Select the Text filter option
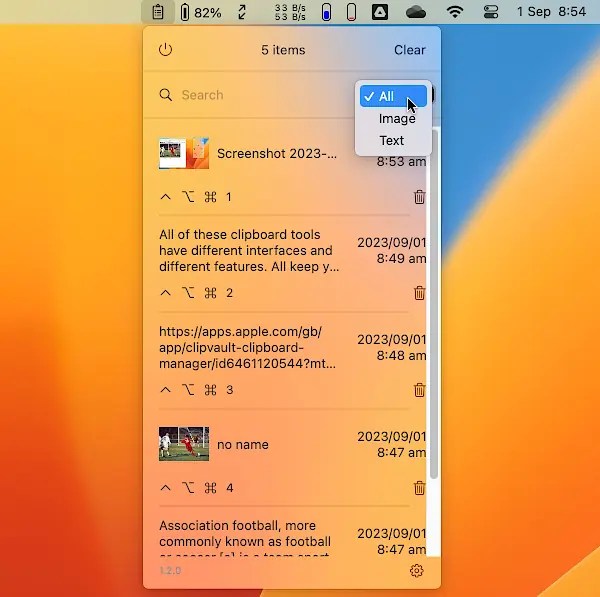This screenshot has width=600, height=597. pos(393,140)
